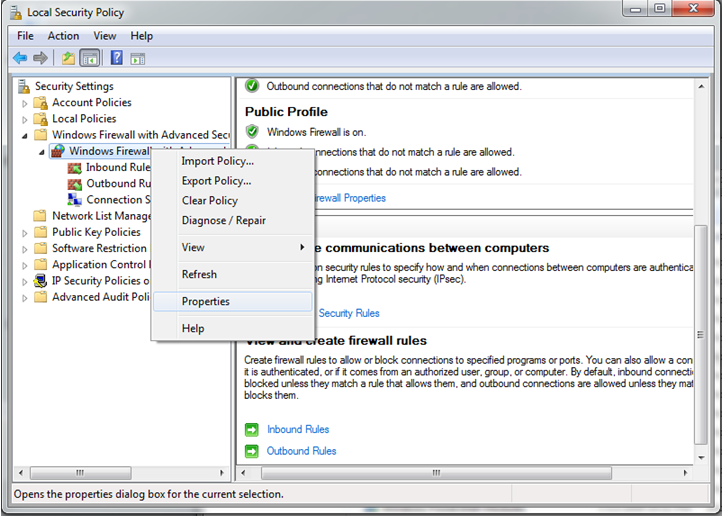The width and height of the screenshot is (722, 516).
Task: Expand the IP Security Policies node
Action: click(x=25, y=282)
